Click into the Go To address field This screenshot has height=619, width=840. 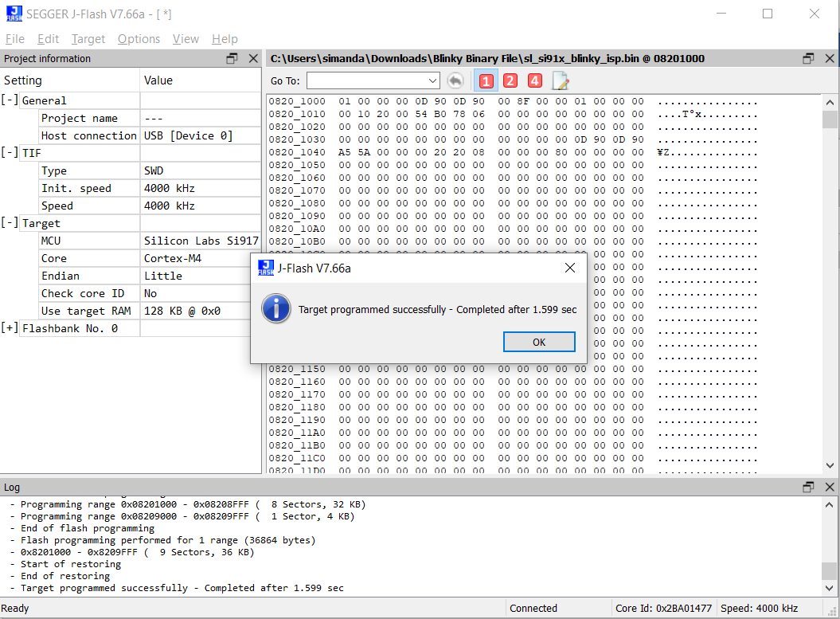coord(367,81)
